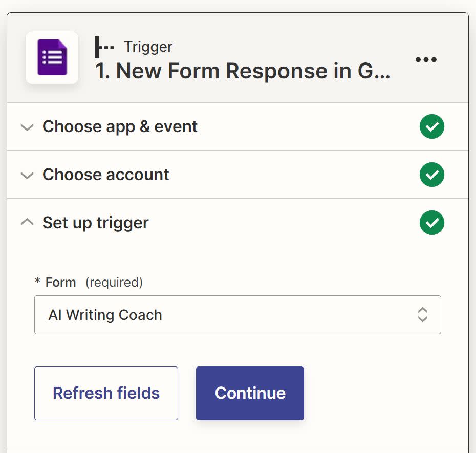Click the "Trigger" label text

coord(148,47)
